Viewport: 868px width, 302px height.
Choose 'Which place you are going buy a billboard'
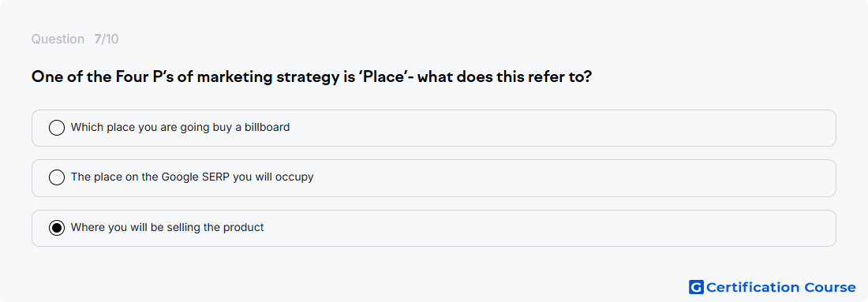tap(180, 127)
